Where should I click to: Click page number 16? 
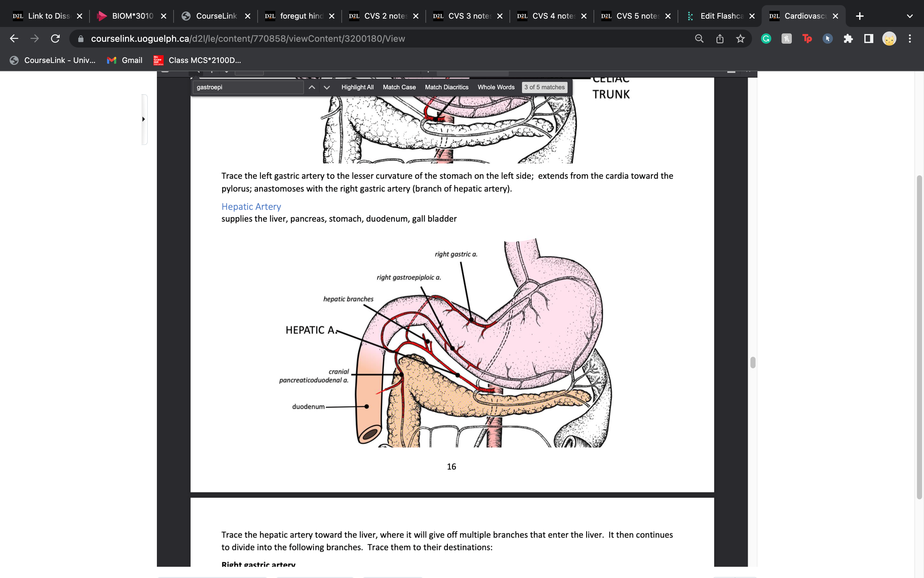point(451,466)
